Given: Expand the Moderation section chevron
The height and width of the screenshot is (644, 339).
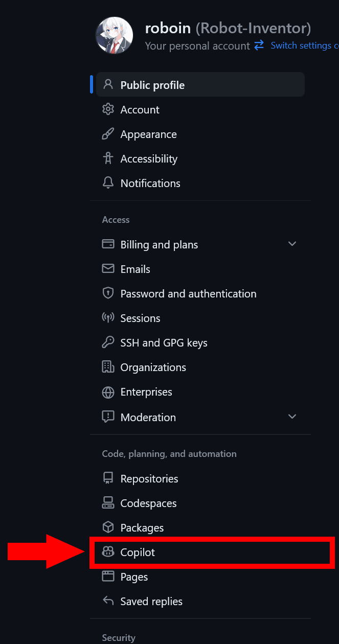Looking at the screenshot, I should coord(292,417).
